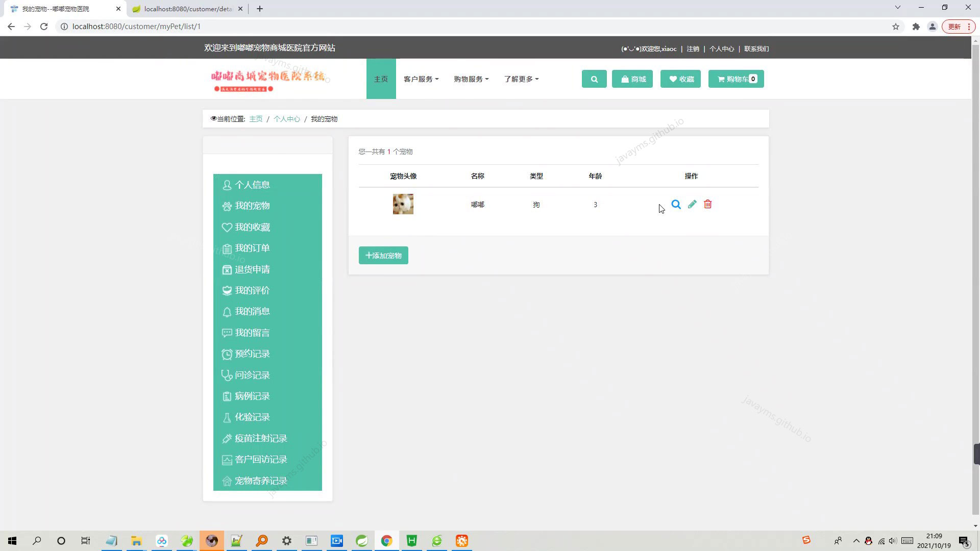Image resolution: width=980 pixels, height=551 pixels.
Task: Open Chrome extensions puzzle icon
Action: (916, 27)
